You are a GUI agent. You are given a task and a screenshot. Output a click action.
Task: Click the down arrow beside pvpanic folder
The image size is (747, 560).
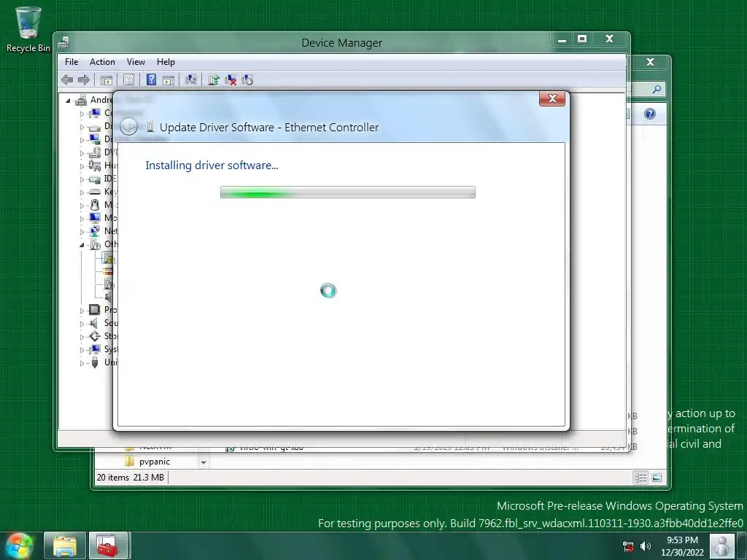click(204, 462)
